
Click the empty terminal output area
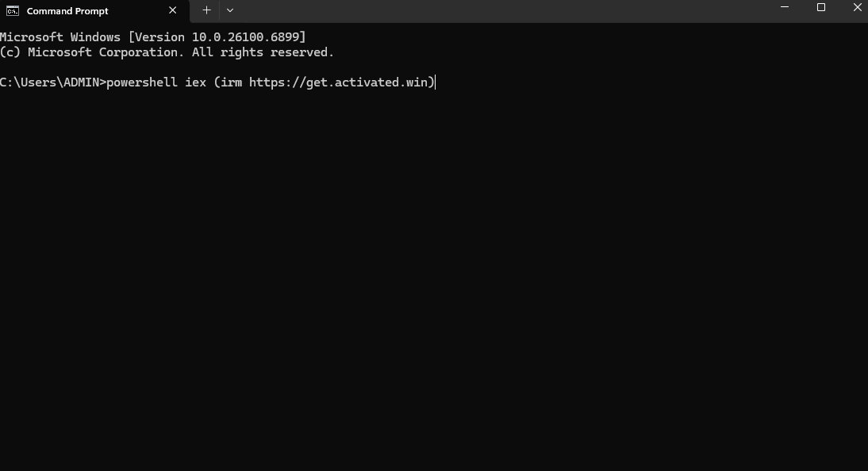coord(433,278)
